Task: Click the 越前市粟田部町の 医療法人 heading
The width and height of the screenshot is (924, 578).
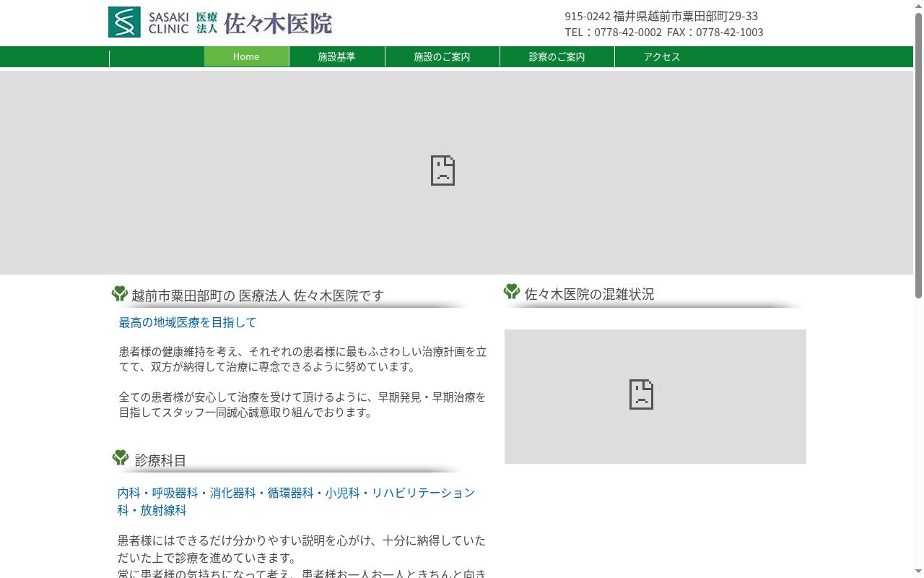Action: [x=258, y=296]
